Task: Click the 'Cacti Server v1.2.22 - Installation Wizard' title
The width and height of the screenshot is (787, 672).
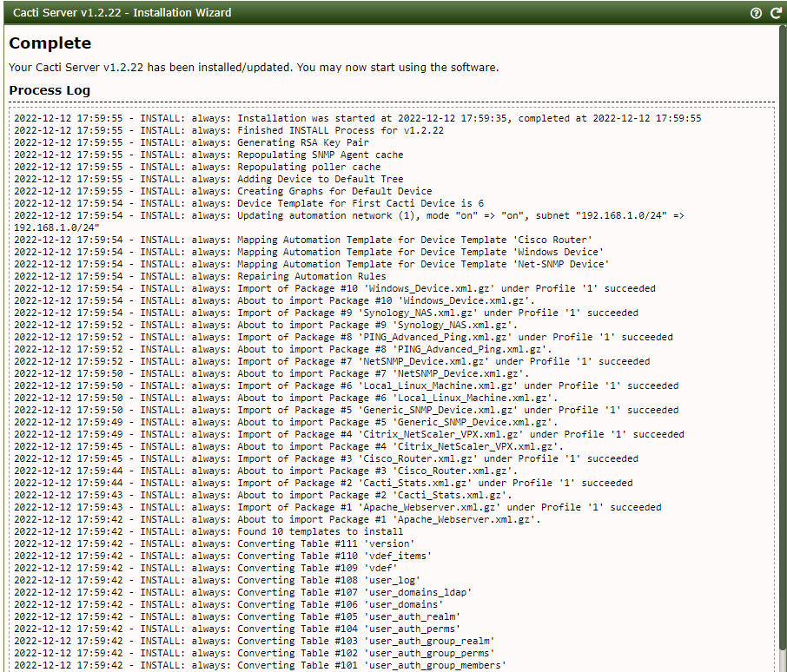Action: point(122,12)
